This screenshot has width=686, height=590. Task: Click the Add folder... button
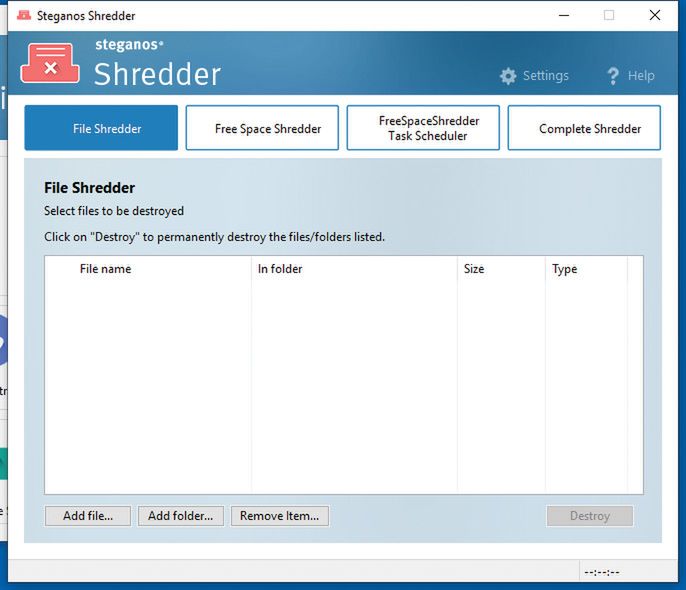click(x=181, y=516)
